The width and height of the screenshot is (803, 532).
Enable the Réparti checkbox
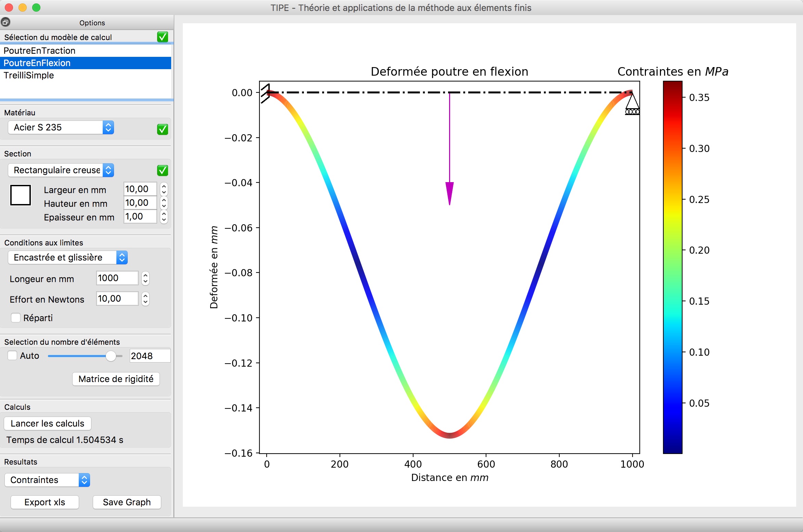click(16, 318)
